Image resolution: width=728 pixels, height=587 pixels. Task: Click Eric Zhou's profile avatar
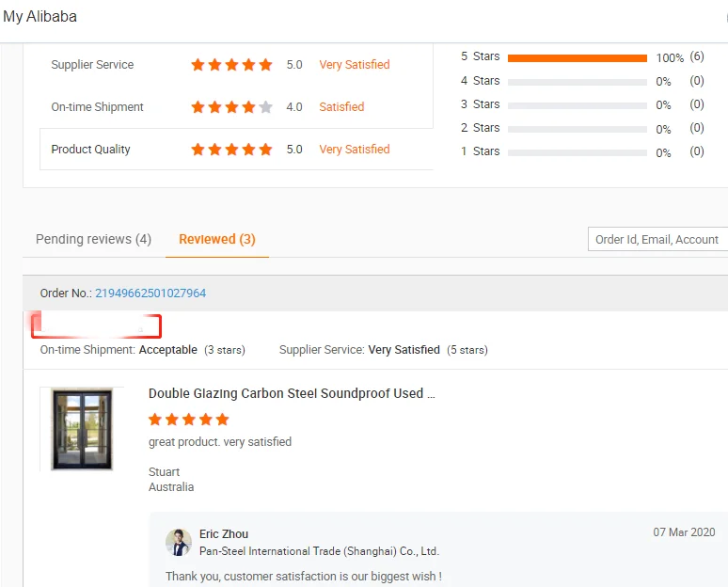point(179,542)
